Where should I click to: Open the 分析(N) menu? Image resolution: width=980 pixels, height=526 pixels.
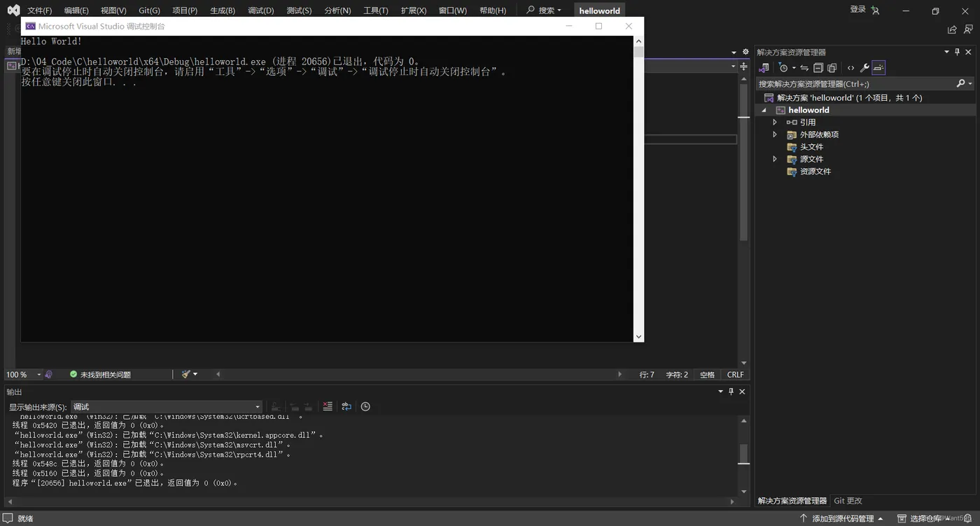(x=337, y=11)
